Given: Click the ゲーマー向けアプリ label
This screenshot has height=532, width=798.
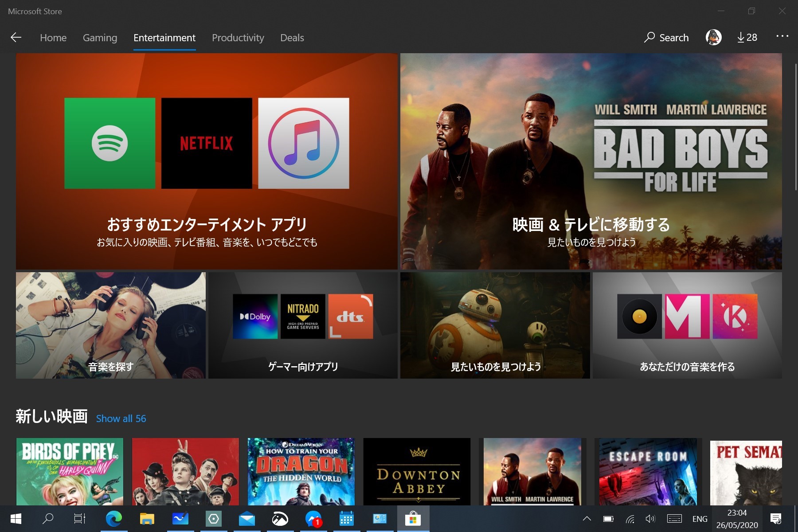Looking at the screenshot, I should coord(303,367).
